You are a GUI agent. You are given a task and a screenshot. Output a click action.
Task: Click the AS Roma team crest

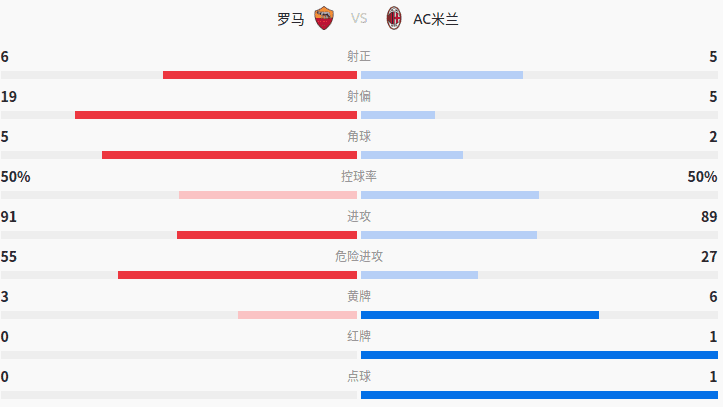[x=324, y=18]
